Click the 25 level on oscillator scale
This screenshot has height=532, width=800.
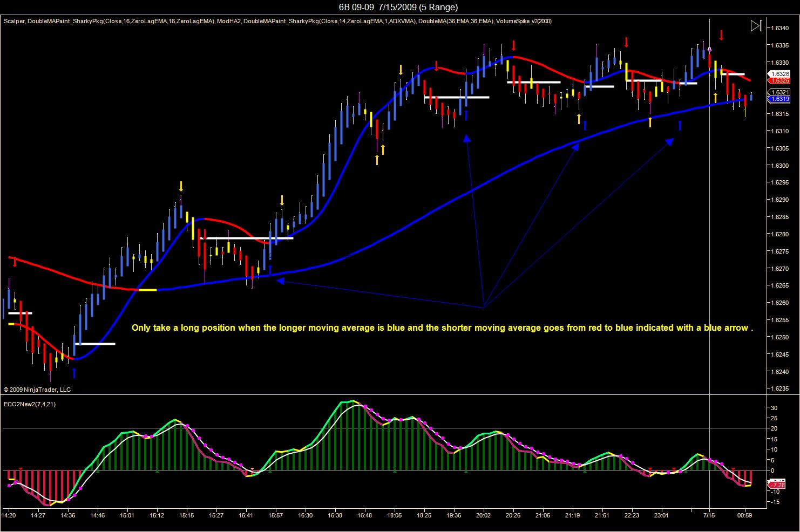(774, 418)
